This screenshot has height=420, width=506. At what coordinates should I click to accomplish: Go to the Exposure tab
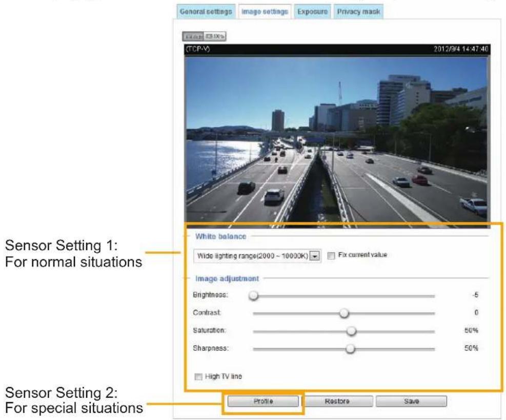[312, 12]
